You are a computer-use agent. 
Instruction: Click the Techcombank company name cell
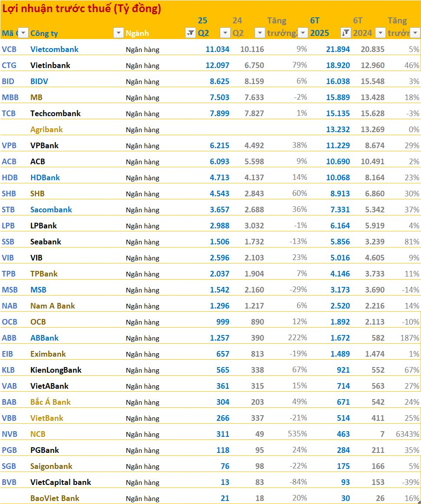(55, 114)
